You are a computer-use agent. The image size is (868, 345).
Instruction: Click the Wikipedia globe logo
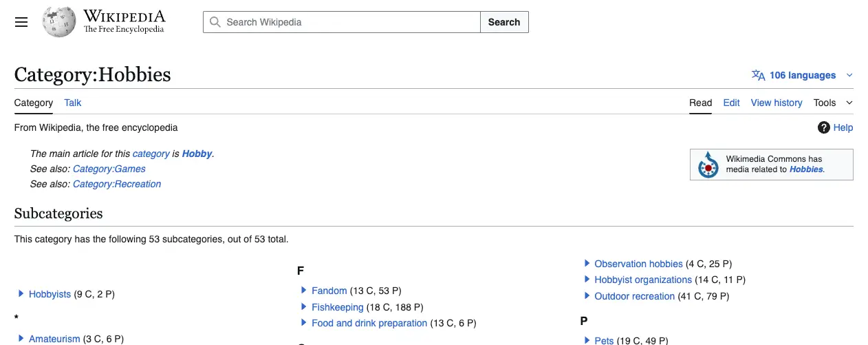click(x=58, y=22)
